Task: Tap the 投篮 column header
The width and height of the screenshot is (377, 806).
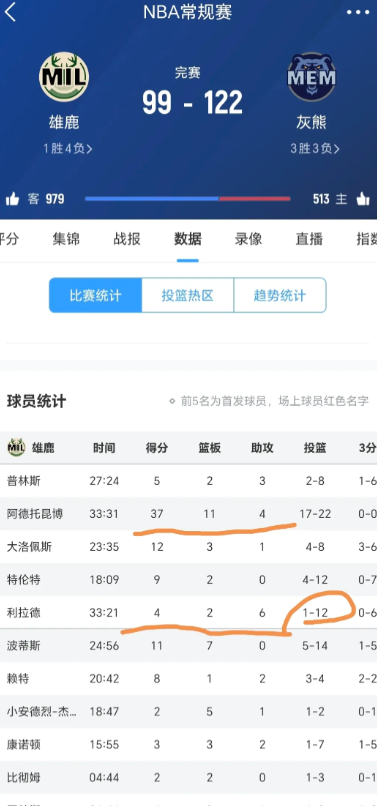Action: (x=315, y=448)
